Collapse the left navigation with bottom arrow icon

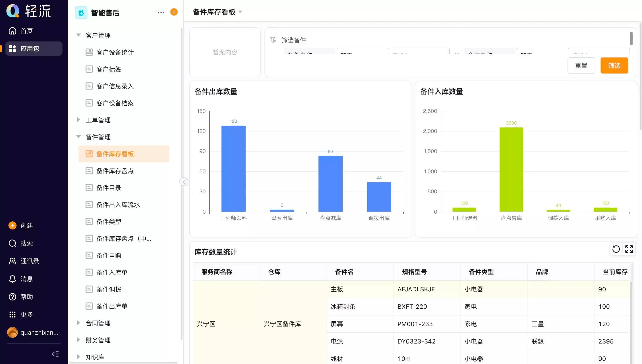55,354
